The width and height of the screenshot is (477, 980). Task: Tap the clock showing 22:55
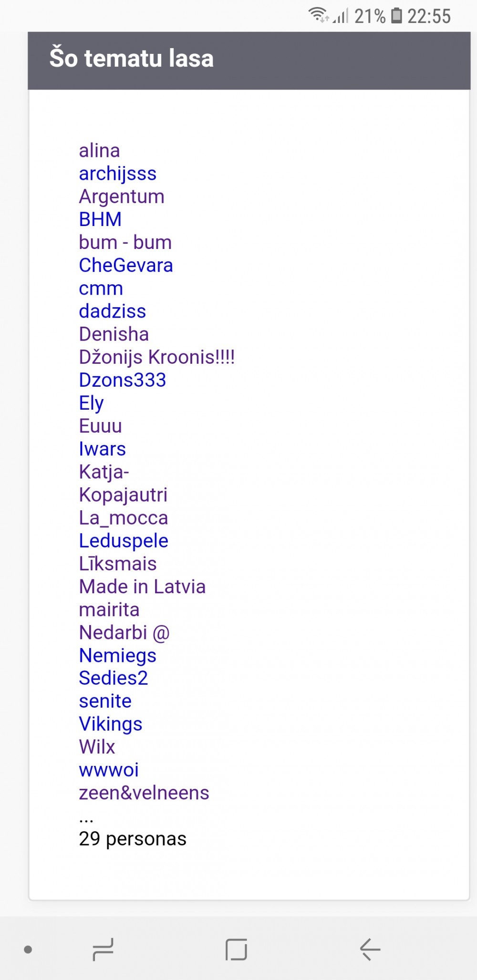[429, 16]
